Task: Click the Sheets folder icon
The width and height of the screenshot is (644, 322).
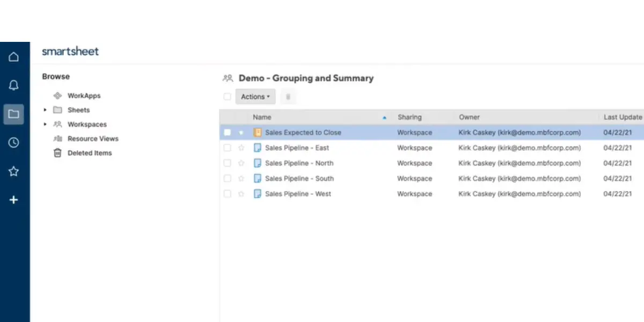Action: click(x=57, y=110)
